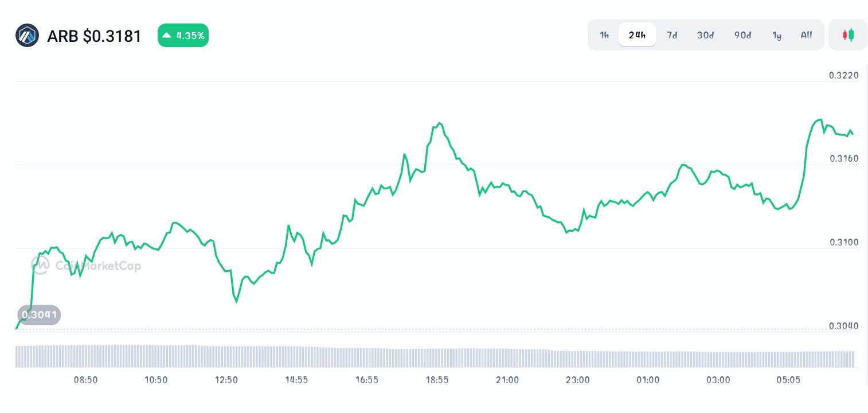This screenshot has width=868, height=413.
Task: Click the green 4.35% change badge
Action: 183,36
